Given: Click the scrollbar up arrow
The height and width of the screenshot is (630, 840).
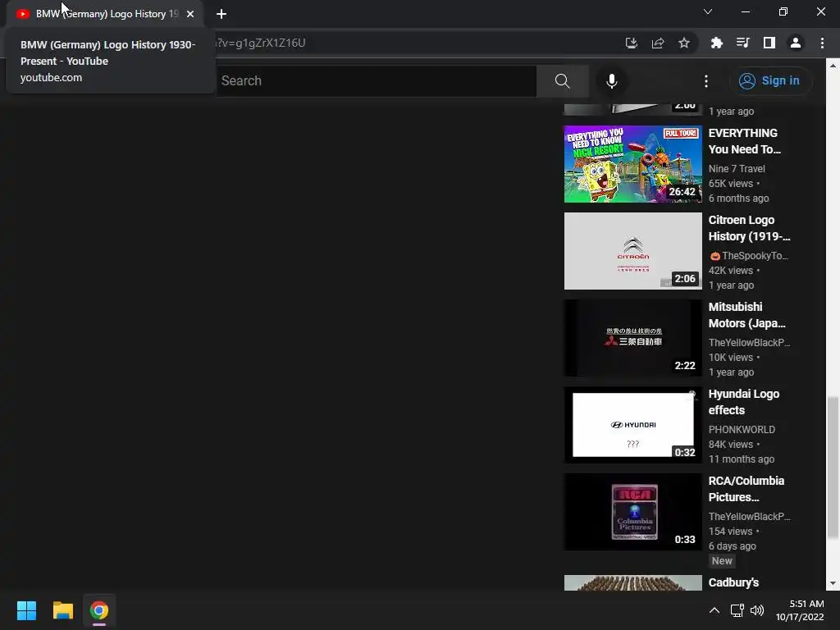Looking at the screenshot, I should [833, 66].
